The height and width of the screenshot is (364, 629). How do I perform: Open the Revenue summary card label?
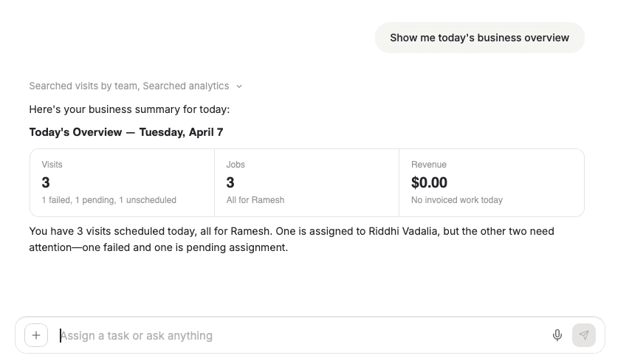(x=429, y=165)
